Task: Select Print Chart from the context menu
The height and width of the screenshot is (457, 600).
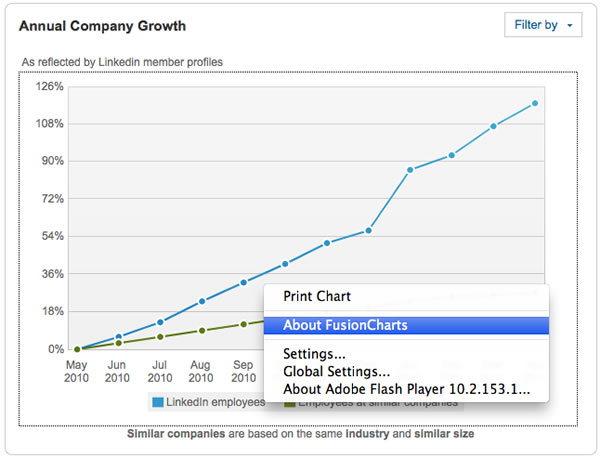Action: (317, 296)
